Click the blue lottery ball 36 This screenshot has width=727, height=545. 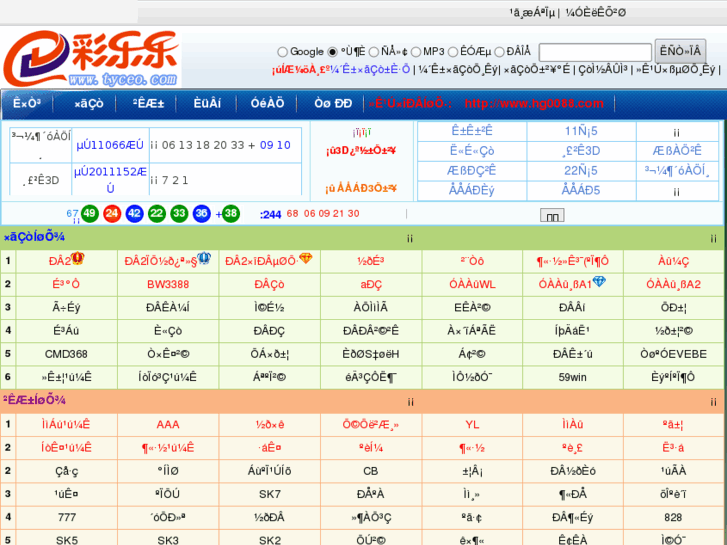click(201, 213)
